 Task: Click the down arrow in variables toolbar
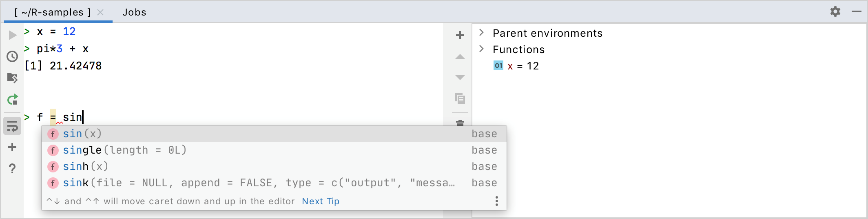coord(460,78)
